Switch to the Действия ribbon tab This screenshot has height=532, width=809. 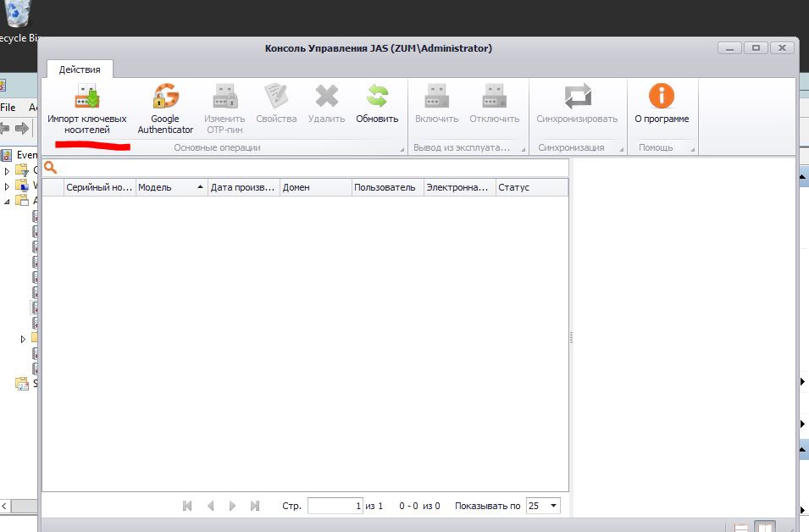point(80,69)
